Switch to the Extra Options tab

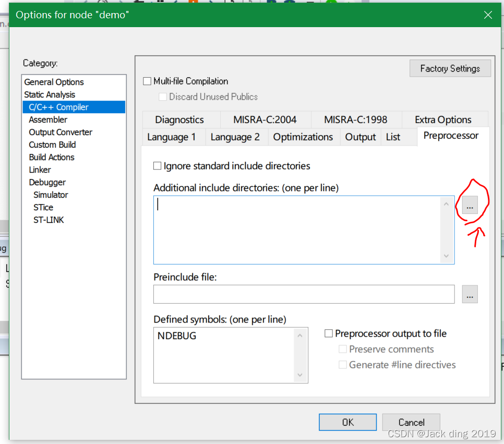(445, 119)
